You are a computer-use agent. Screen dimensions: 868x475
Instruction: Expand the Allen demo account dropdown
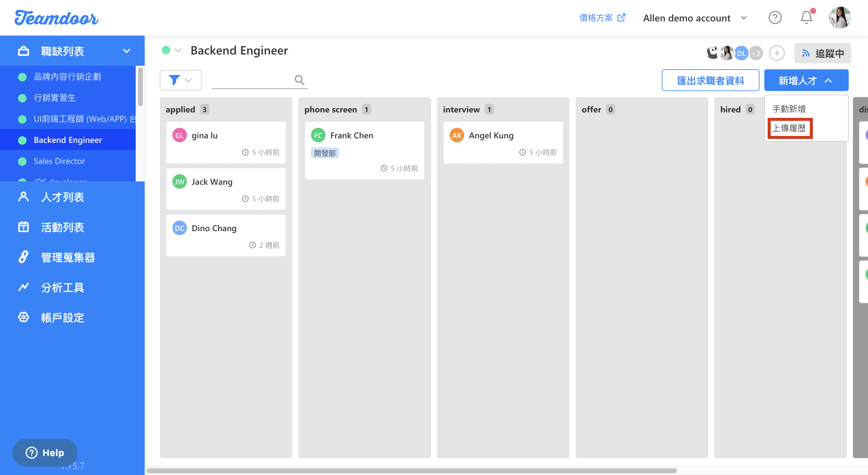click(x=694, y=18)
